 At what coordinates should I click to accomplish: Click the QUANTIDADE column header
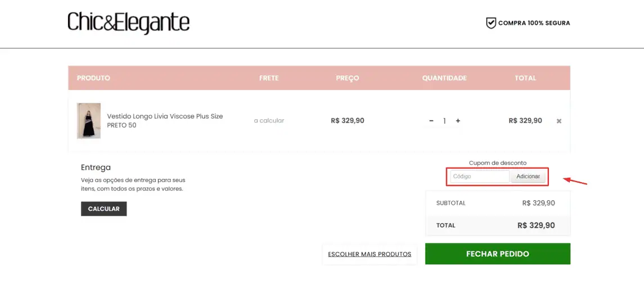(444, 78)
